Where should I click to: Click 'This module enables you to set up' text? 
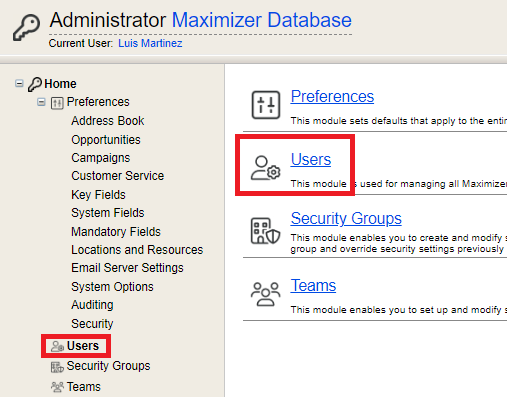[399, 310]
